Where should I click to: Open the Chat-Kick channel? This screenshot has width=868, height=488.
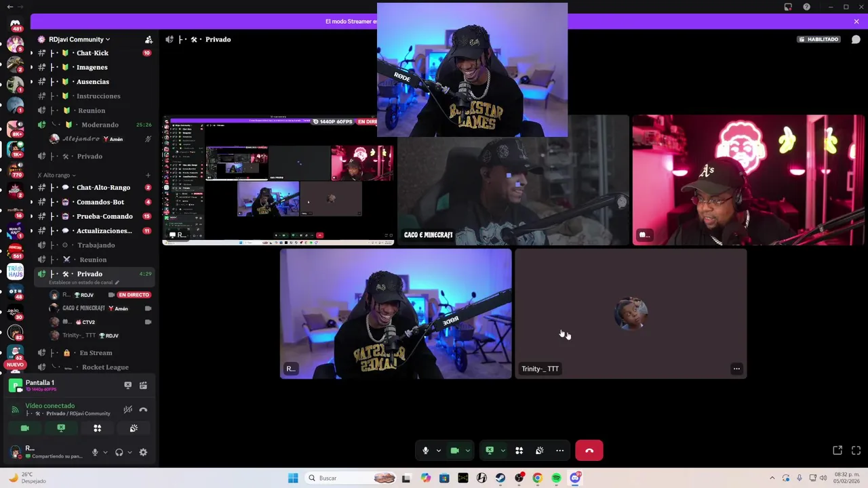(92, 53)
